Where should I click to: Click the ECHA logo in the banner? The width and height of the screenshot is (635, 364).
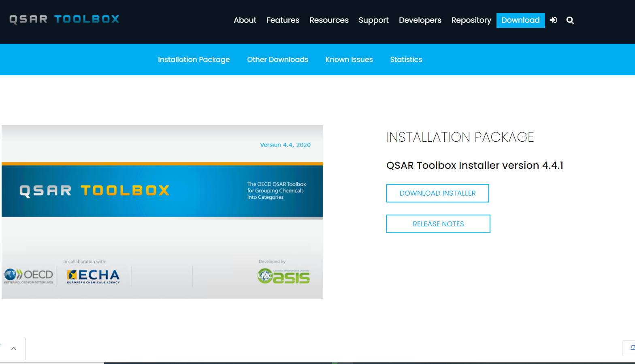(94, 277)
